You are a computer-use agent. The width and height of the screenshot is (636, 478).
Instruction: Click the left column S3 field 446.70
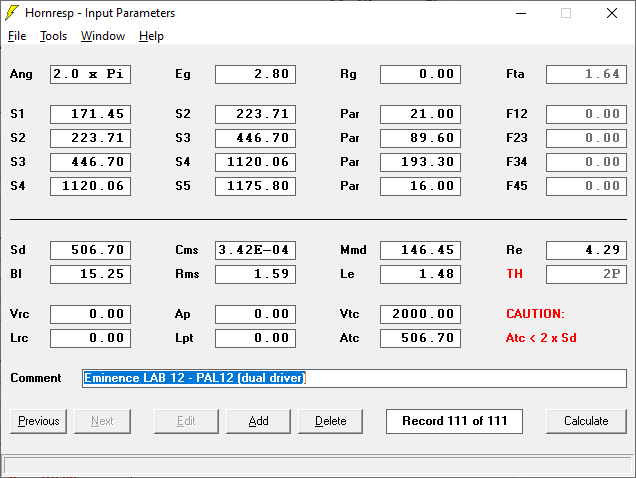(90, 162)
